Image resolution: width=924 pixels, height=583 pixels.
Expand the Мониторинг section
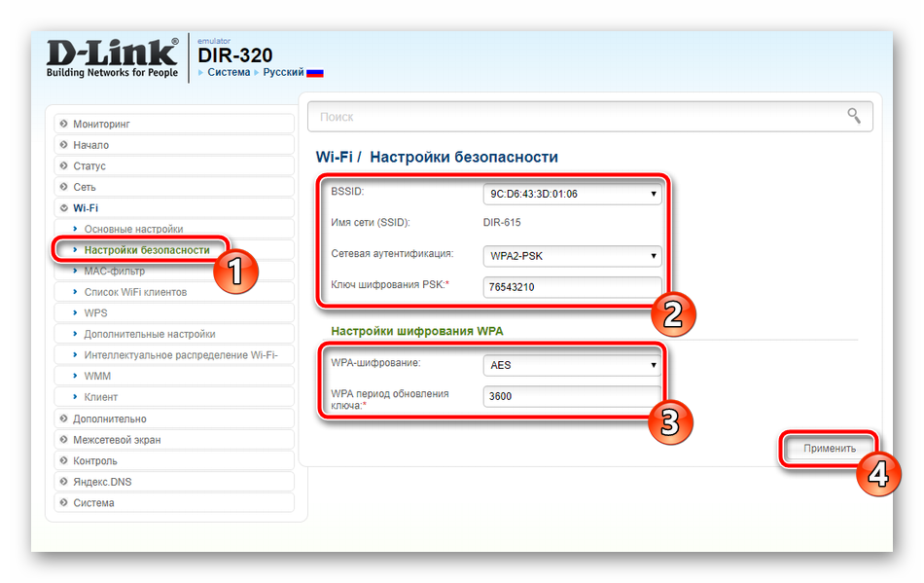point(174,124)
